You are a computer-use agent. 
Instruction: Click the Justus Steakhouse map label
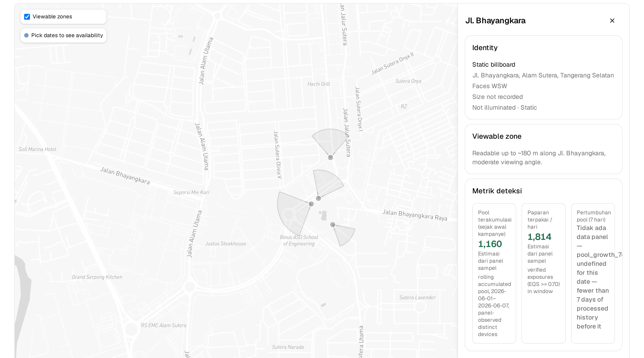[x=225, y=244]
